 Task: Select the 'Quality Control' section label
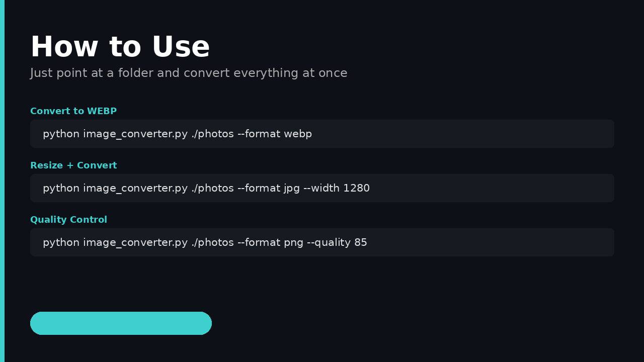pyautogui.click(x=68, y=220)
